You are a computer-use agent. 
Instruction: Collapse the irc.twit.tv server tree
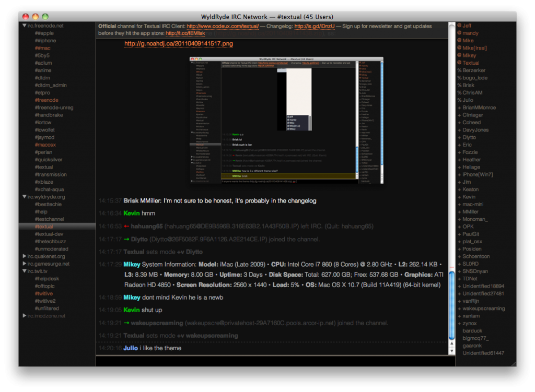tap(25, 271)
